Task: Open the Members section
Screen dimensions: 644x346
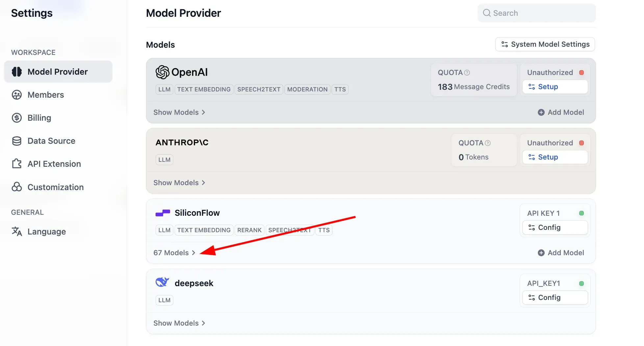Action: (x=46, y=95)
